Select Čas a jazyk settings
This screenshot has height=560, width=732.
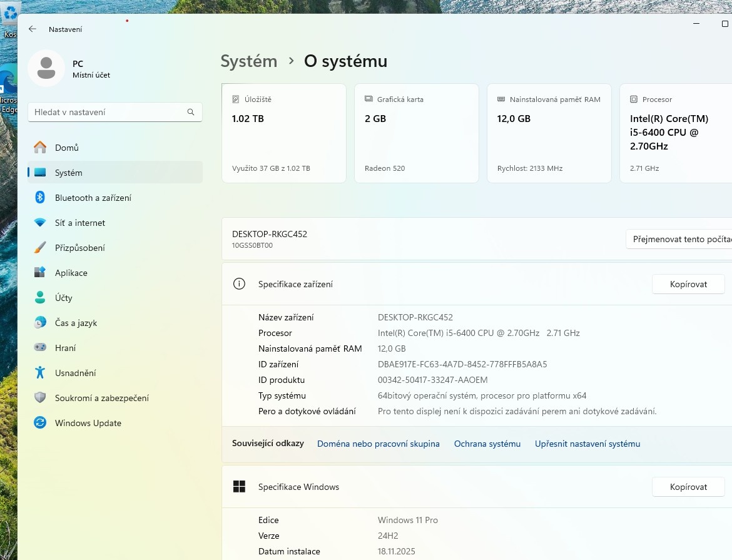pos(74,323)
